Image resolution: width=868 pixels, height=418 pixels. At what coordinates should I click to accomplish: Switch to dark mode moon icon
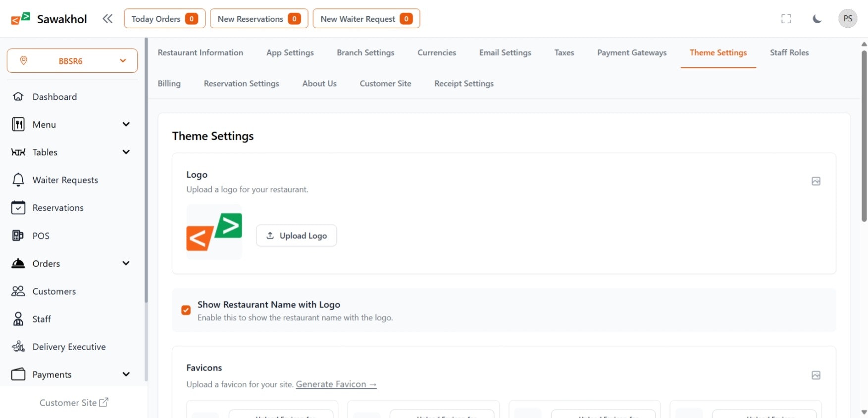point(817,19)
